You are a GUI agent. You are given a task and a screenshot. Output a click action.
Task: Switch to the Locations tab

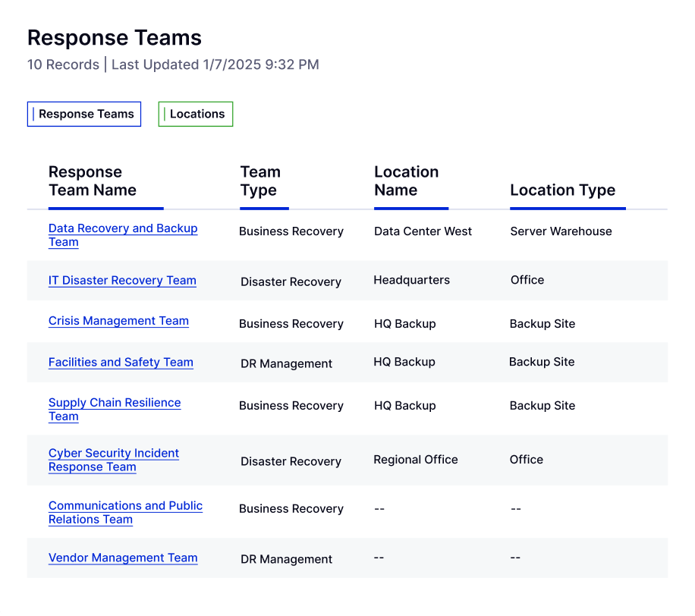[x=196, y=114]
